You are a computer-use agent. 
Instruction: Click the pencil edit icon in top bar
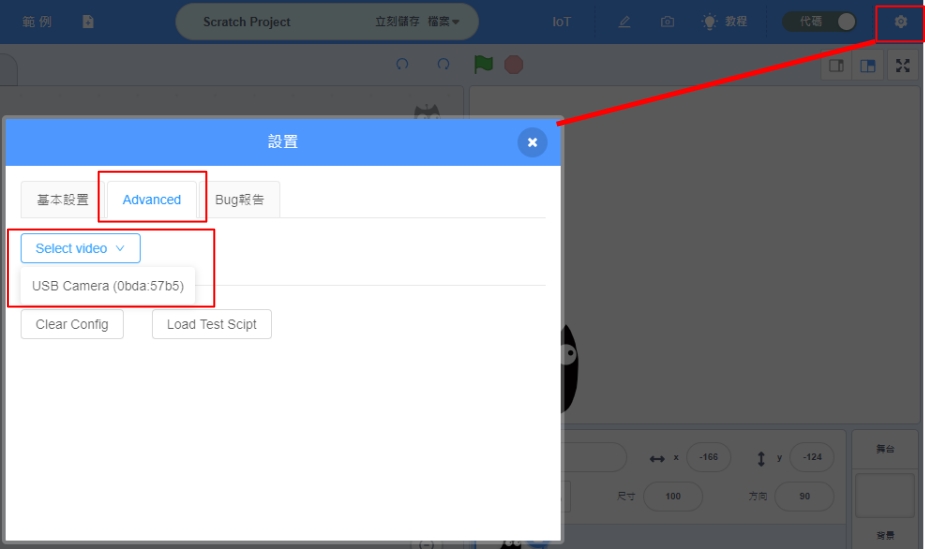(624, 21)
